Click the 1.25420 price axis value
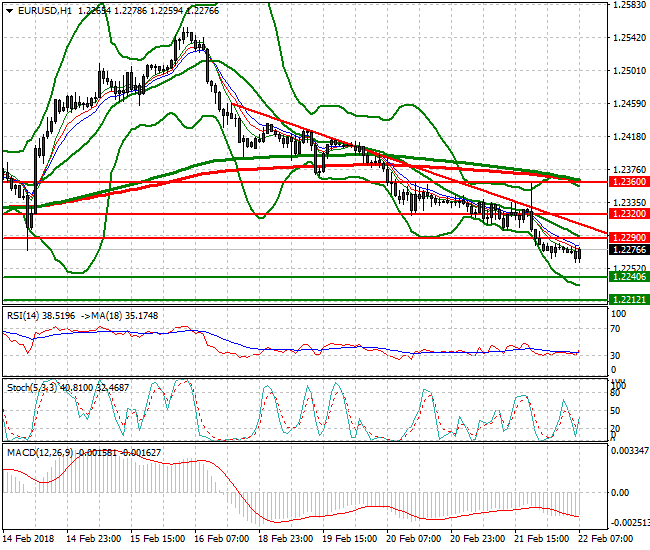650x550 pixels. click(x=629, y=38)
